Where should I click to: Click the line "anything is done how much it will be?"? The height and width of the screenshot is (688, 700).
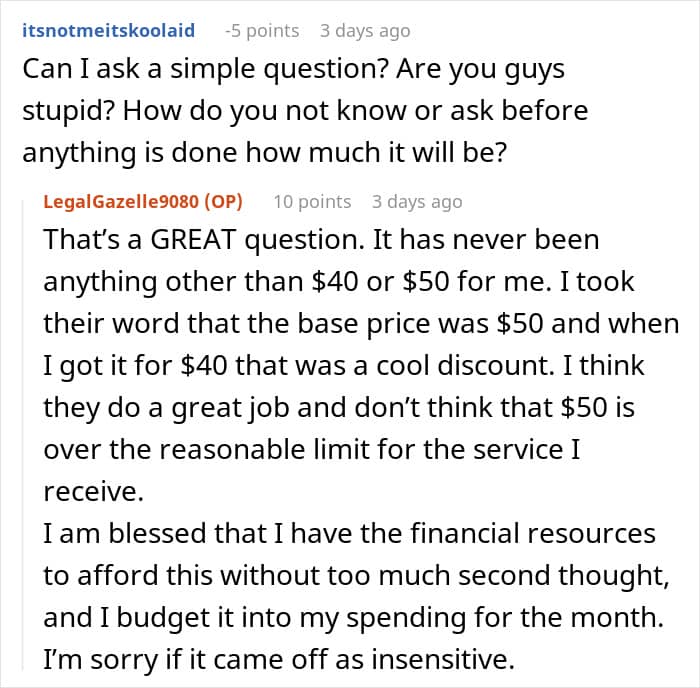tap(265, 153)
